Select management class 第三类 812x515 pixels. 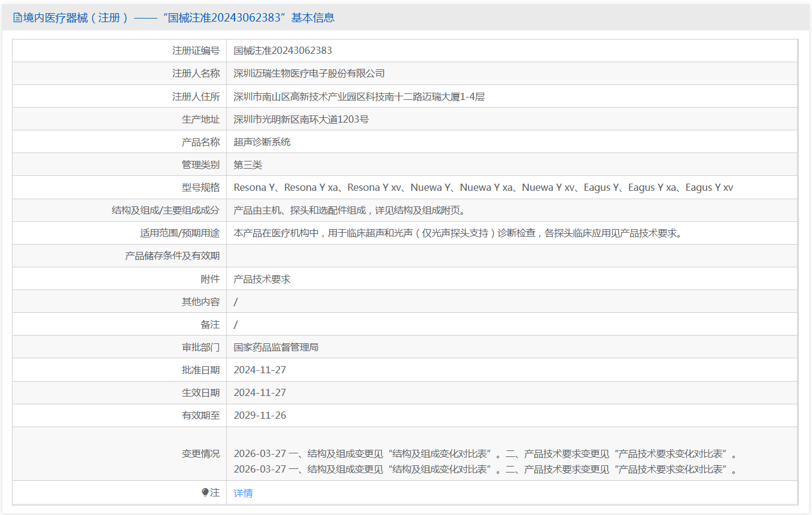(248, 164)
